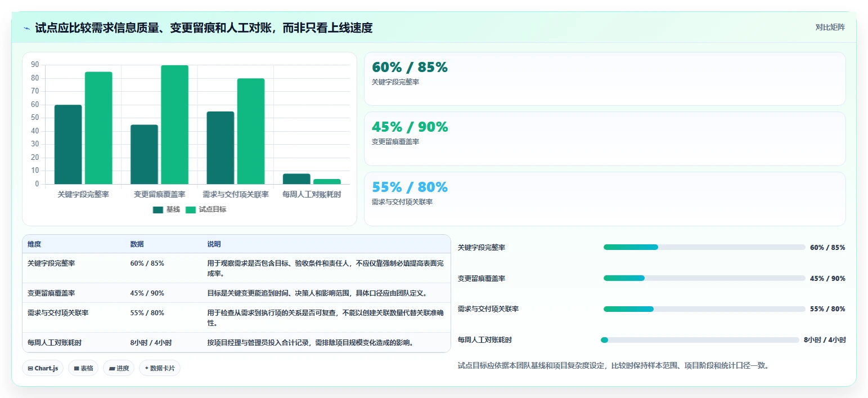Click the 表格 chip icon
This screenshot has width=868, height=398.
tap(77, 368)
